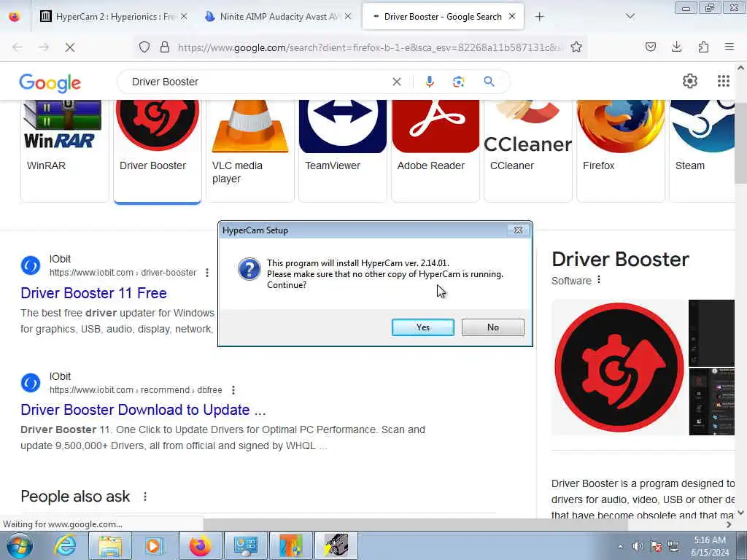Screen dimensions: 747x560
Task: Open People also ask options menu
Action: [x=145, y=497]
